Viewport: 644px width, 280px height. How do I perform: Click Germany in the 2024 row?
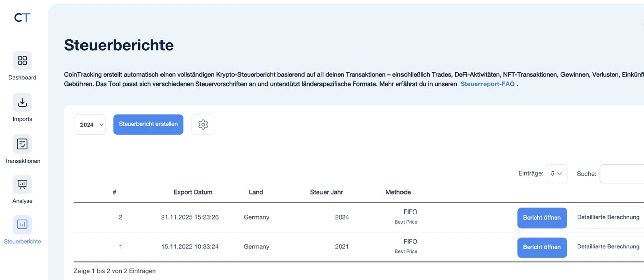[256, 217]
